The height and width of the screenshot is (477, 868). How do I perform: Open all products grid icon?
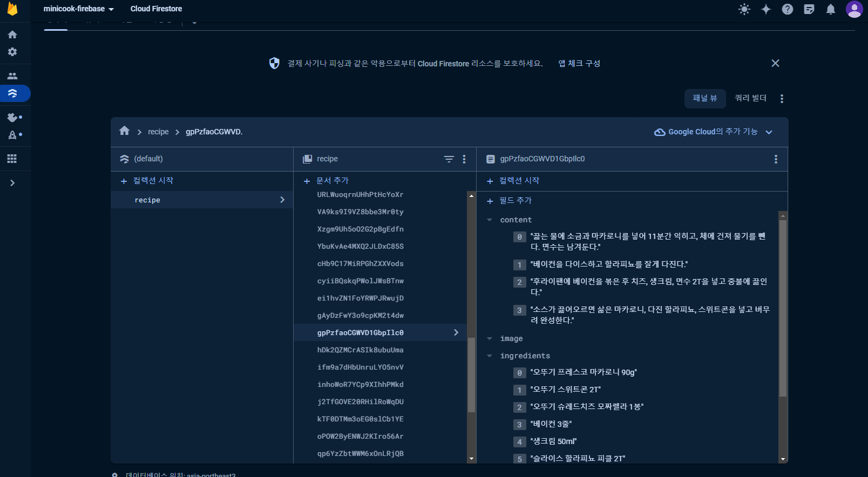[x=12, y=159]
